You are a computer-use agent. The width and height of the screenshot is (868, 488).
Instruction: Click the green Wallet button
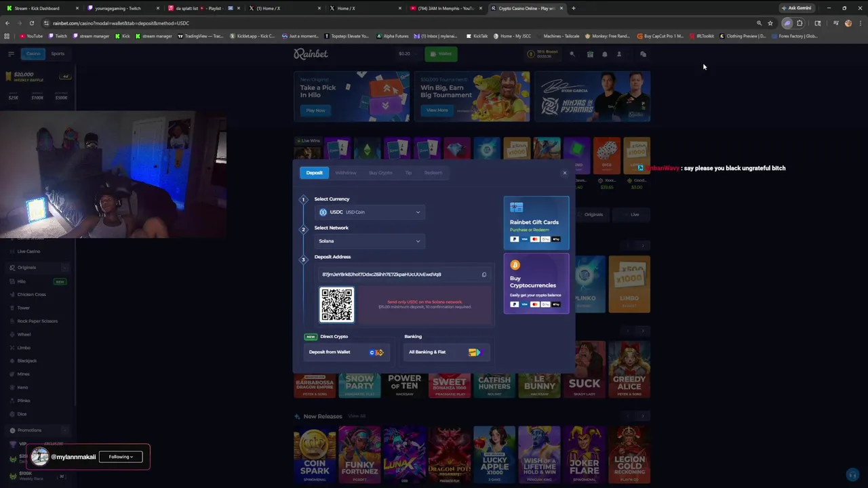(441, 54)
